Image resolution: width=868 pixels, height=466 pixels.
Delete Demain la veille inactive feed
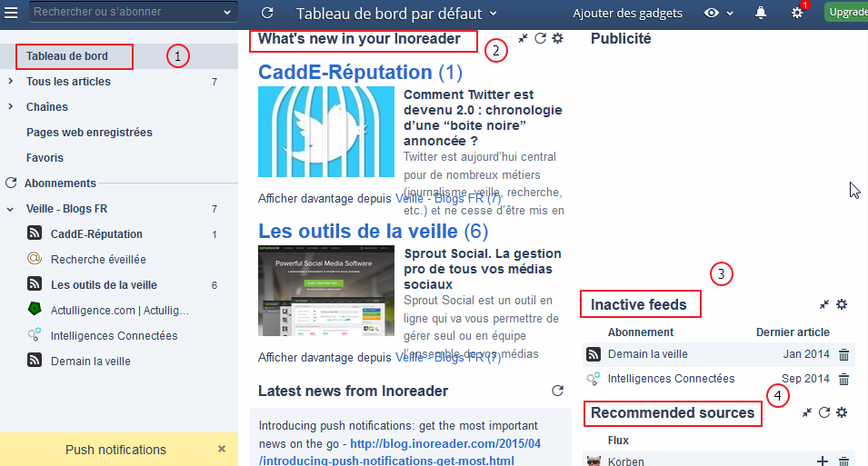click(843, 355)
